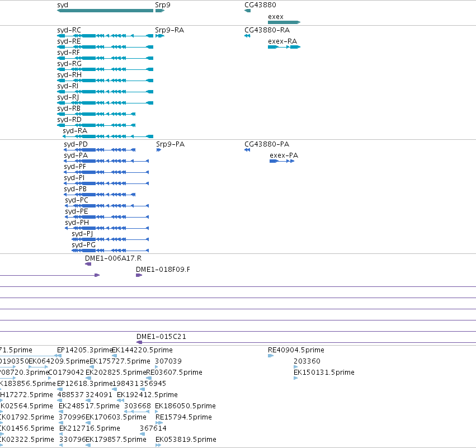The height and width of the screenshot is (448, 476).
Task: Choose the syd-PE CDS feature
Action: click(107, 218)
